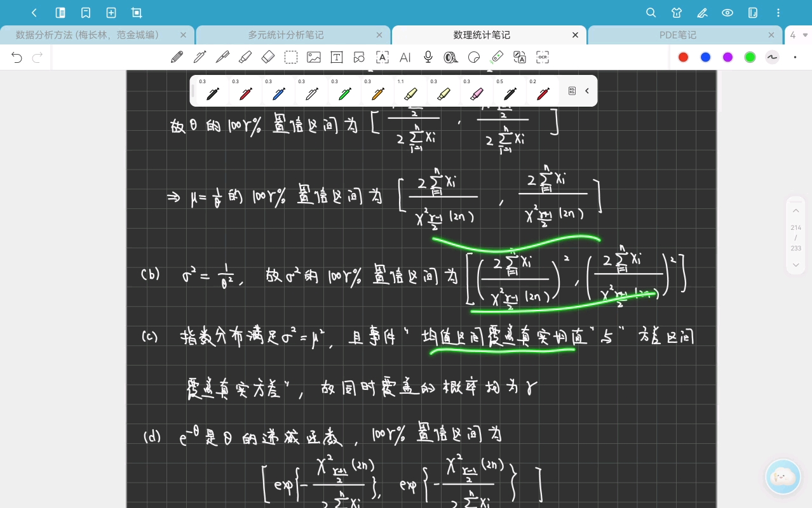
Task: Switch to PDE笔记 tab
Action: (x=678, y=35)
